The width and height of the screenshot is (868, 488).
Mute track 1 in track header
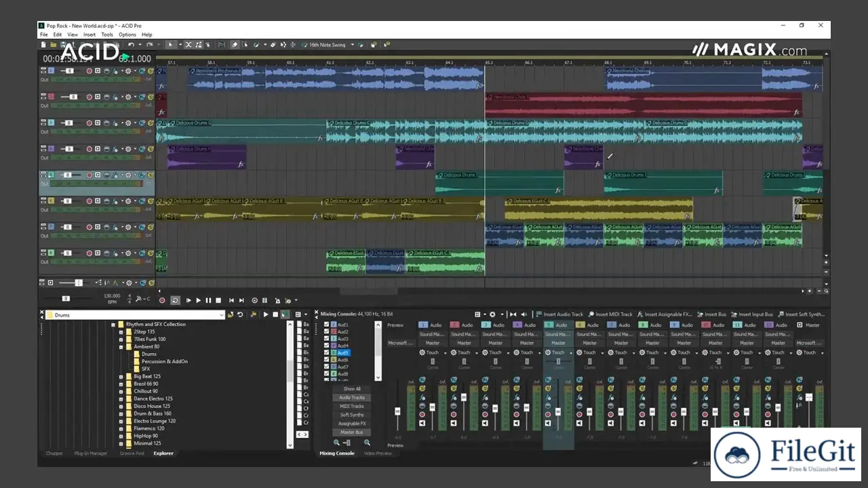coord(142,71)
